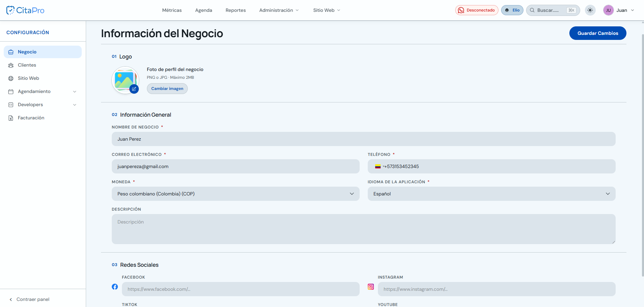Click the search magnifier icon

[x=532, y=10]
